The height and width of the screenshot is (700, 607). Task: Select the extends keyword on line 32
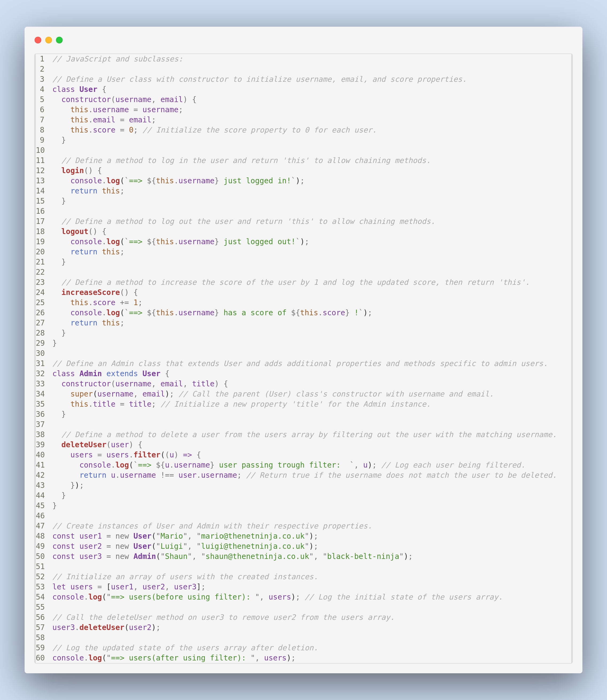pyautogui.click(x=122, y=374)
